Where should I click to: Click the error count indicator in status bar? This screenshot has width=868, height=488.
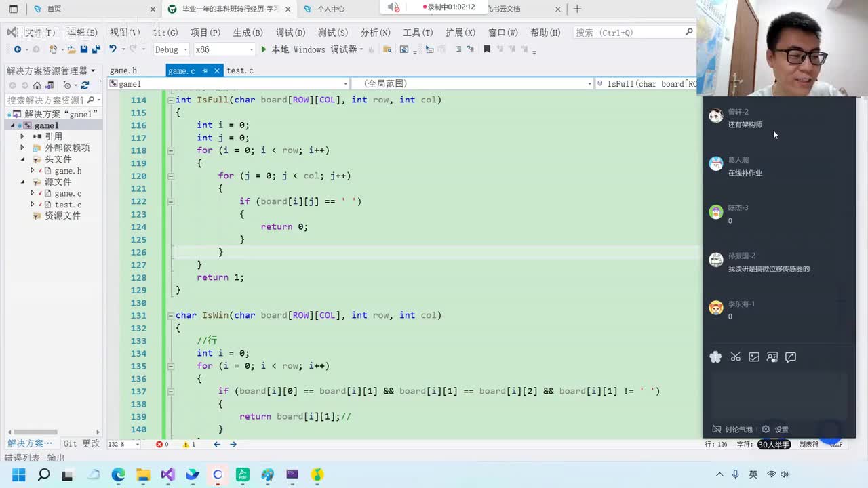162,445
